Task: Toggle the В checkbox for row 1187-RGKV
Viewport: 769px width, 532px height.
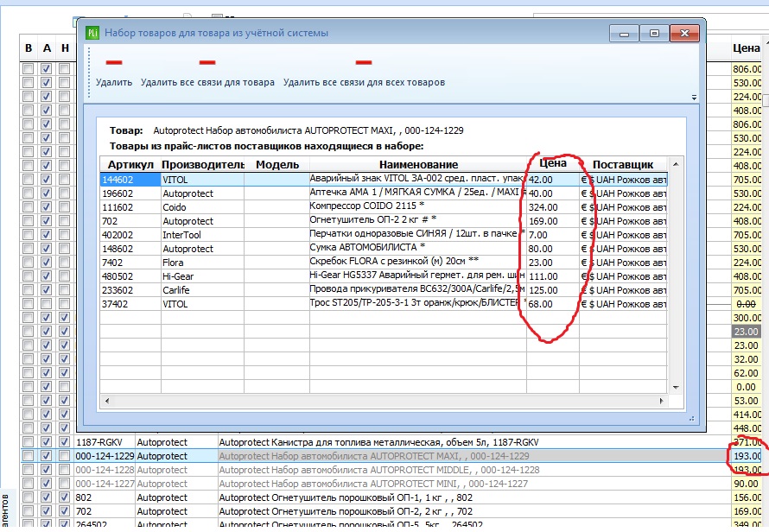Action: click(28, 442)
